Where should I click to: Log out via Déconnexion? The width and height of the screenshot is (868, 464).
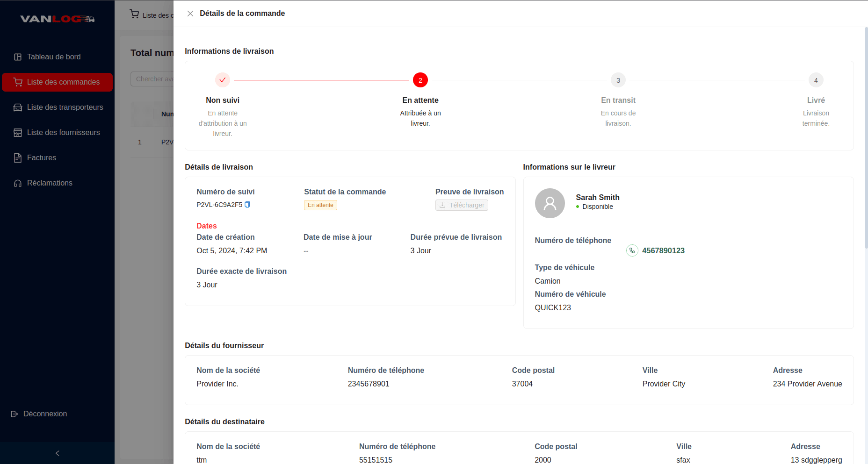[45, 414]
